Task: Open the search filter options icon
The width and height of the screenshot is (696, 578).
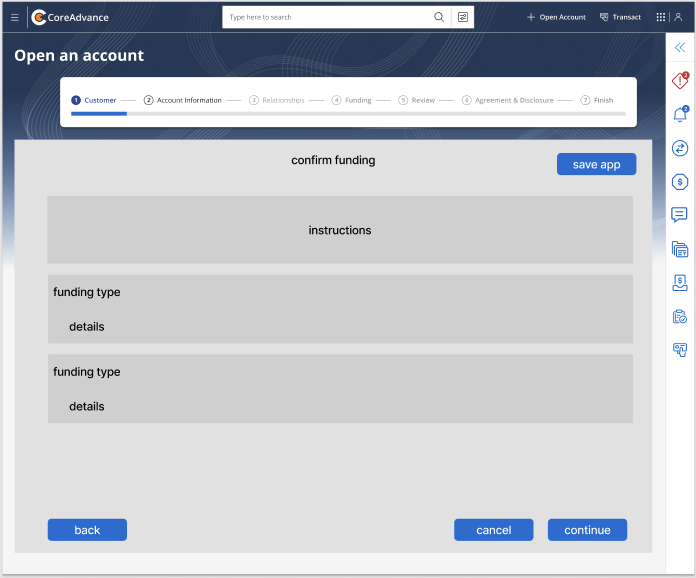Action: (463, 17)
